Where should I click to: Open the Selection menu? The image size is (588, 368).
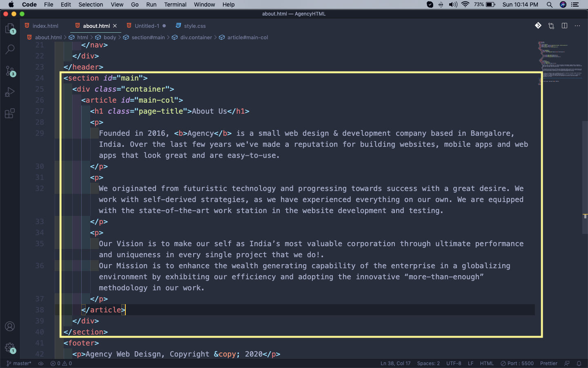coord(91,4)
